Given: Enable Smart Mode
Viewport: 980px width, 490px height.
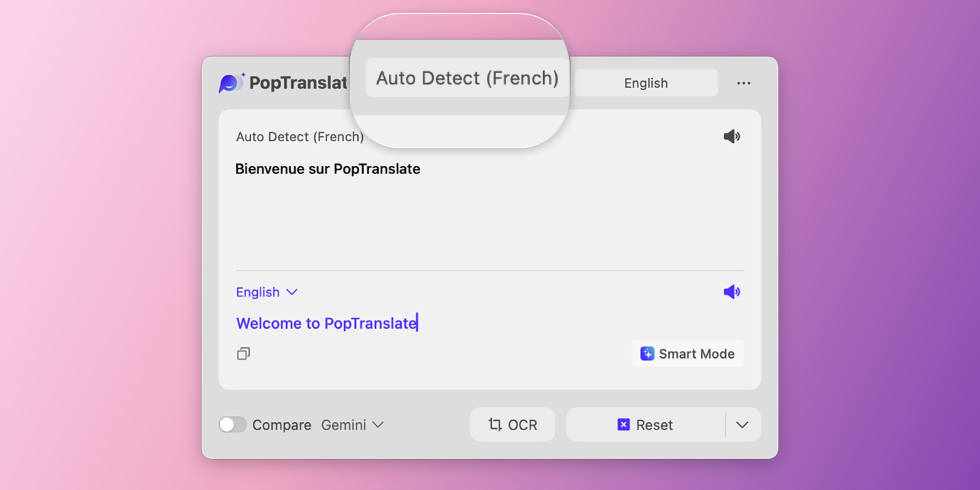Looking at the screenshot, I should 688,354.
